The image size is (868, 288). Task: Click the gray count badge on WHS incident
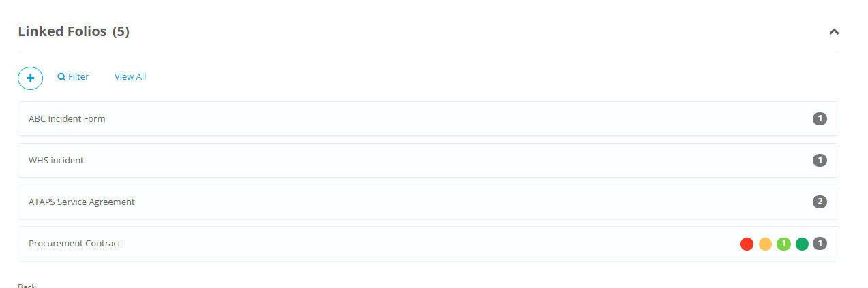[x=820, y=161]
